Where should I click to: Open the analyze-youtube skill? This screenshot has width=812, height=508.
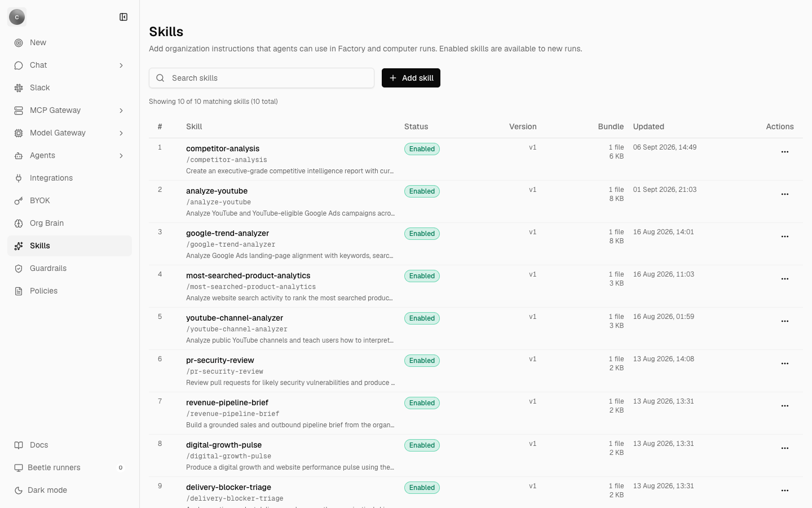tap(217, 191)
